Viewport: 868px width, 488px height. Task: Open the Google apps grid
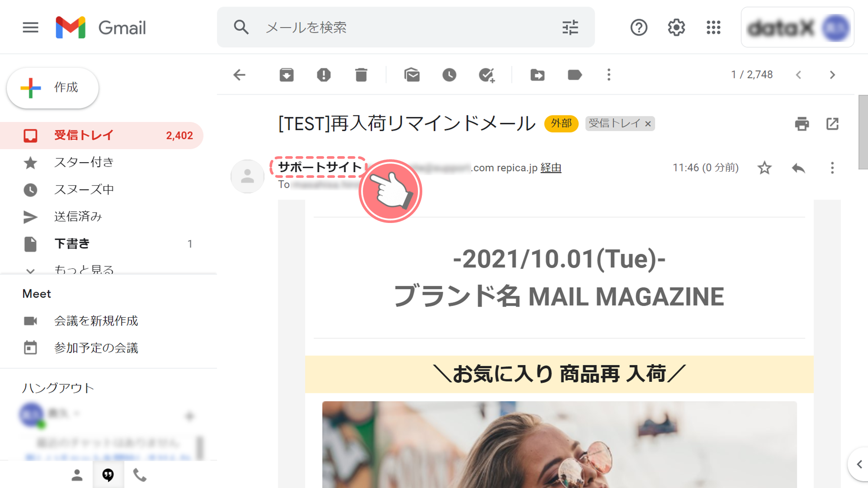click(713, 28)
